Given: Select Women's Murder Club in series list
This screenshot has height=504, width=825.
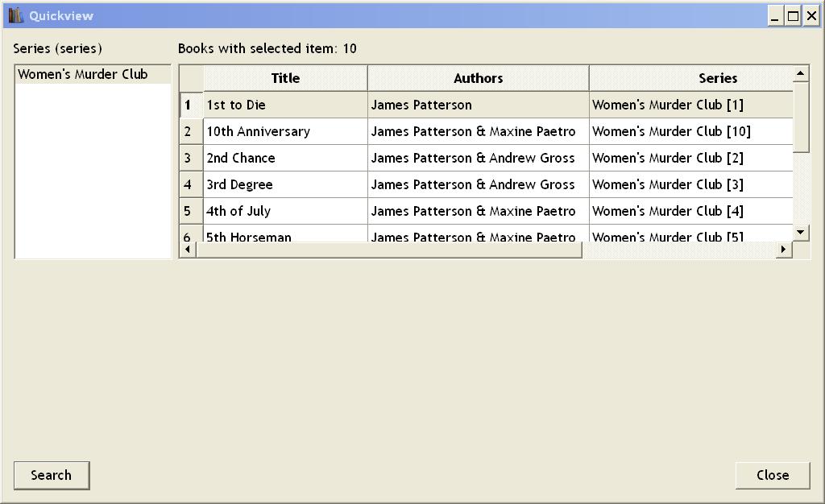Looking at the screenshot, I should point(83,74).
